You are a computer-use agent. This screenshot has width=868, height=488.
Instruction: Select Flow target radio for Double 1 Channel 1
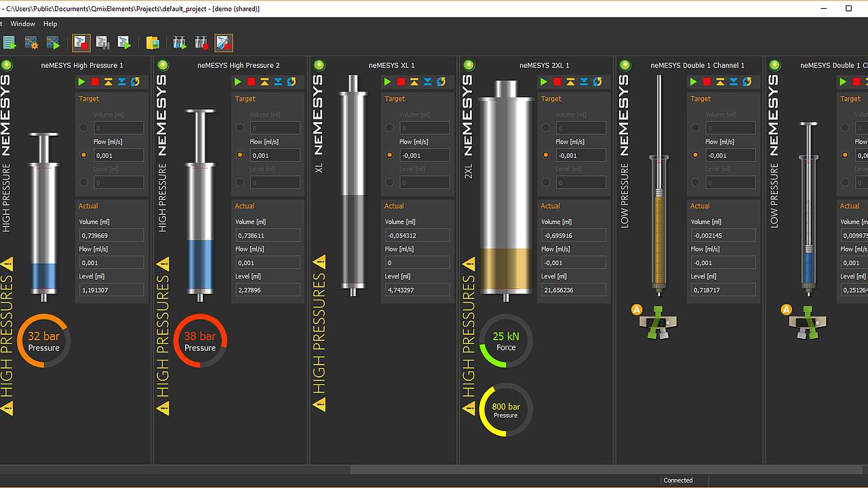(x=695, y=155)
